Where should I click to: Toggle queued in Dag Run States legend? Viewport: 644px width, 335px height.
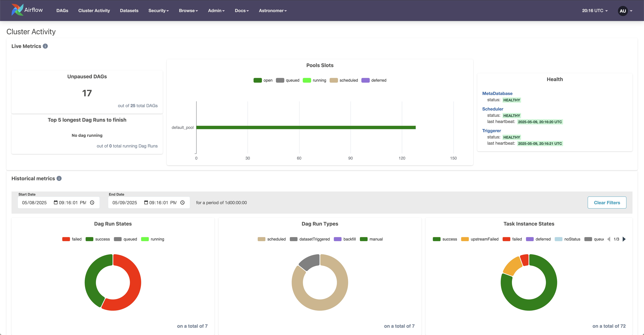pos(126,239)
